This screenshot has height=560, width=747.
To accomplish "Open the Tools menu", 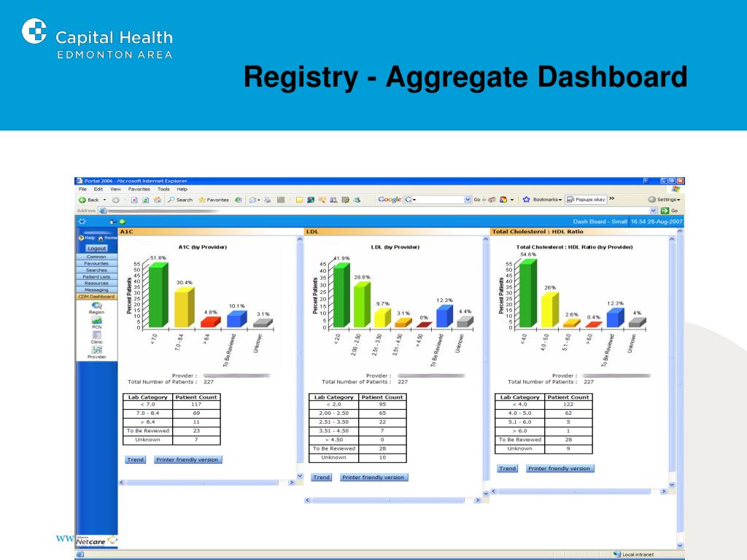I will click(x=163, y=189).
